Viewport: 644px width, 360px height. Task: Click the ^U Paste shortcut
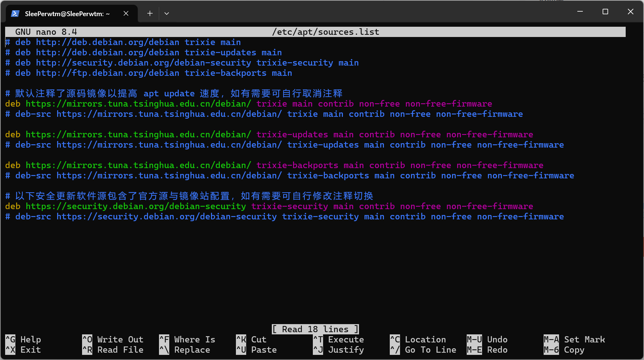point(256,350)
